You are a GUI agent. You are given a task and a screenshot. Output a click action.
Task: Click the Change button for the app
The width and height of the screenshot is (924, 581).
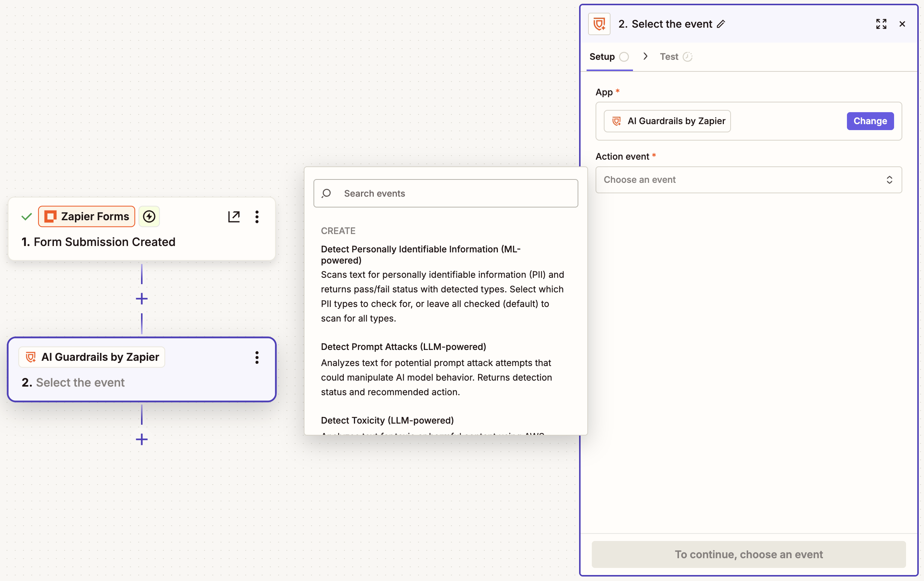tap(870, 121)
